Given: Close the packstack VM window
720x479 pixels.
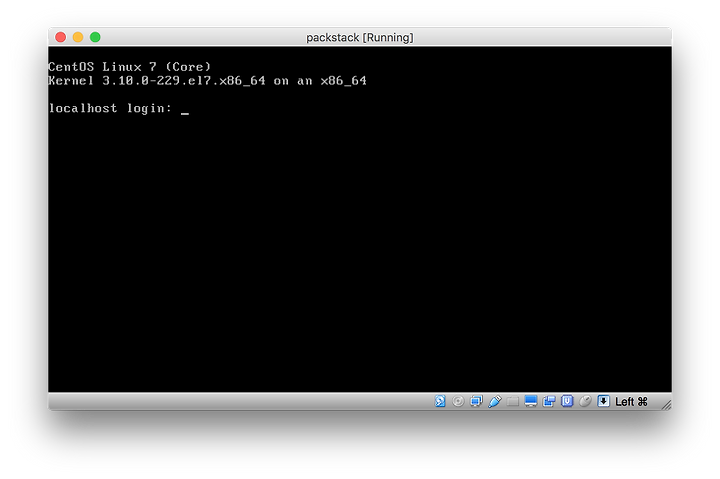Looking at the screenshot, I should tap(61, 37).
